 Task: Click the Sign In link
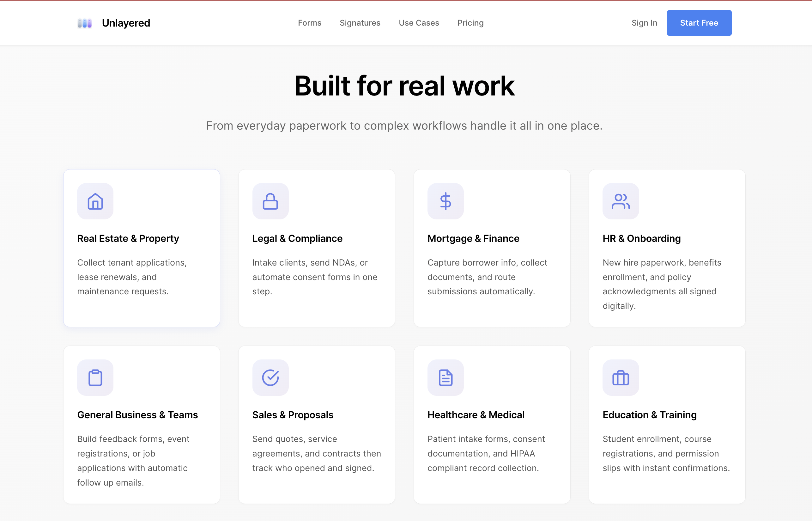click(x=644, y=23)
